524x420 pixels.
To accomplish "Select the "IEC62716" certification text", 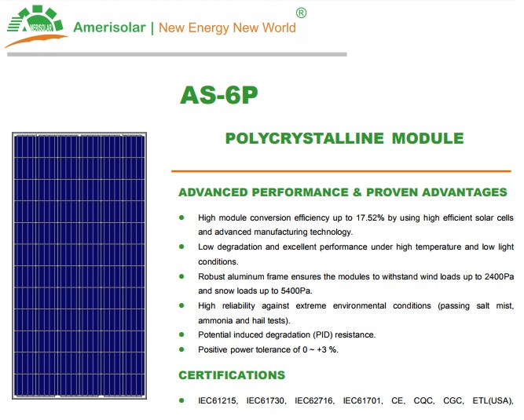I will pyautogui.click(x=313, y=400).
